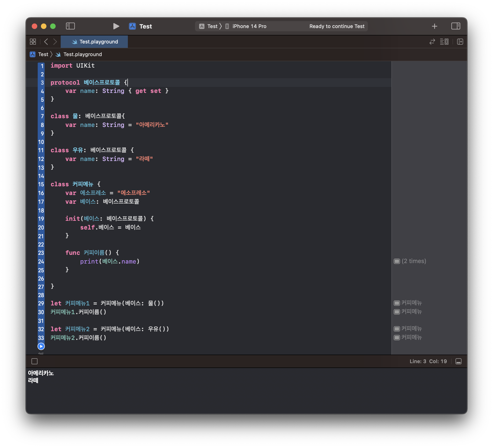The width and height of the screenshot is (493, 448).
Task: Show the result preview for line 29
Action: [397, 303]
